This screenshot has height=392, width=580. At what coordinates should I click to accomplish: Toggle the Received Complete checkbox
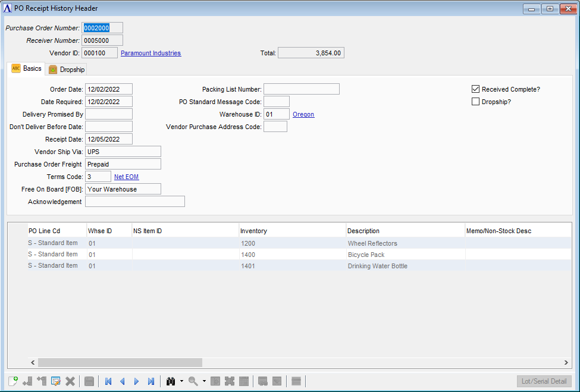(475, 89)
